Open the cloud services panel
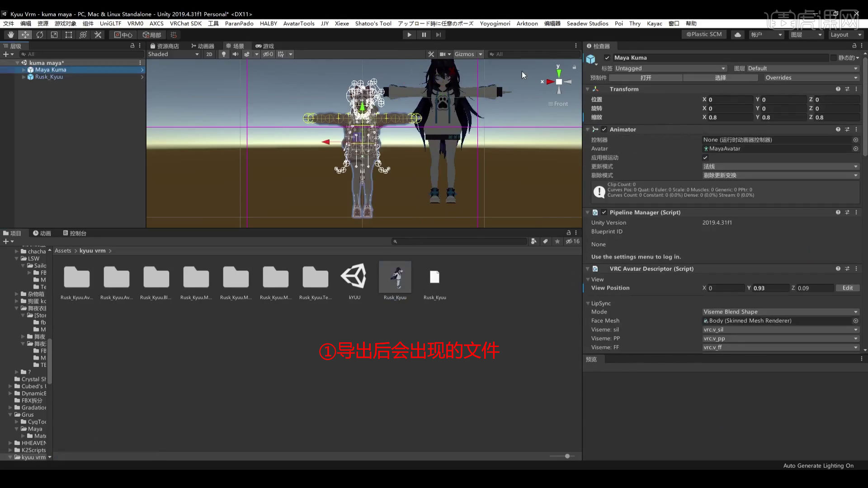Viewport: 868px width, 488px height. pos(737,34)
